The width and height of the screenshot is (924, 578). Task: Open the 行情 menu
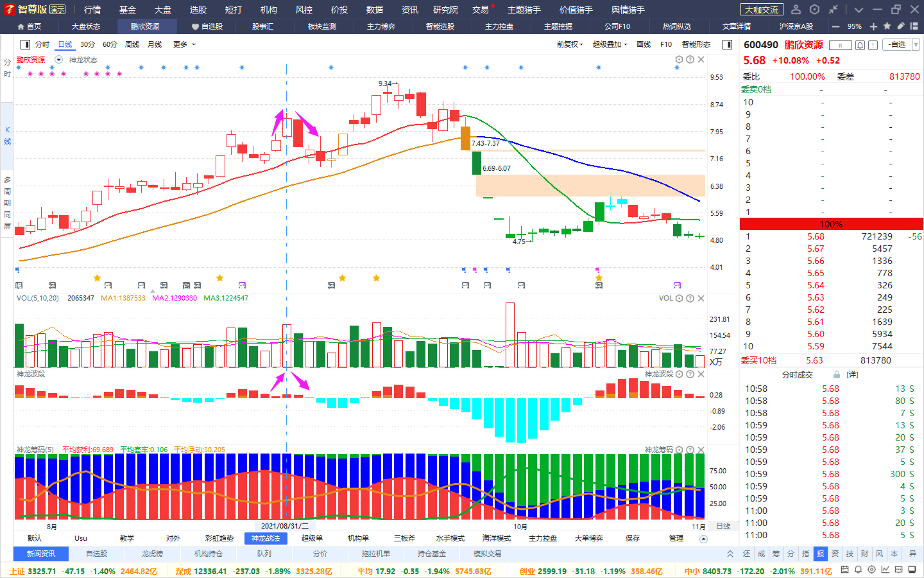[92, 10]
